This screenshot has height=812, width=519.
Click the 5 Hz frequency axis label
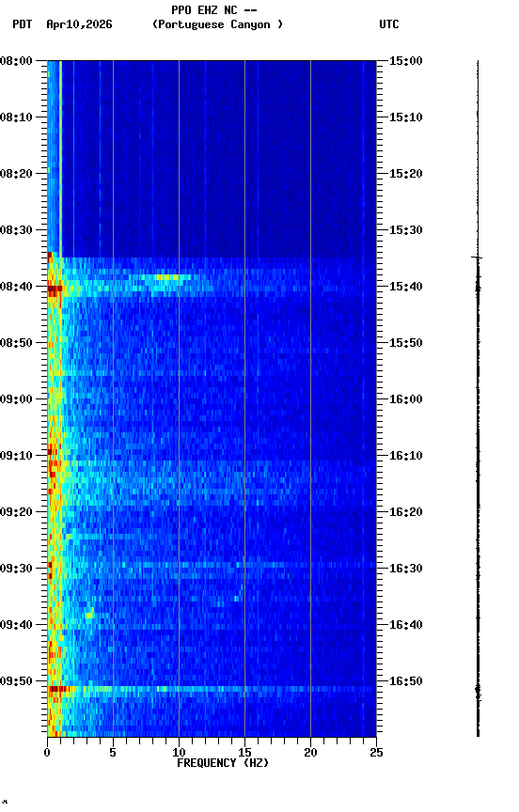click(113, 753)
